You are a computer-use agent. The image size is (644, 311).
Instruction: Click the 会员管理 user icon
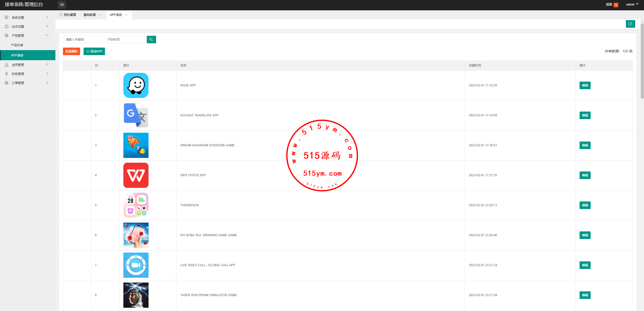[x=7, y=65]
